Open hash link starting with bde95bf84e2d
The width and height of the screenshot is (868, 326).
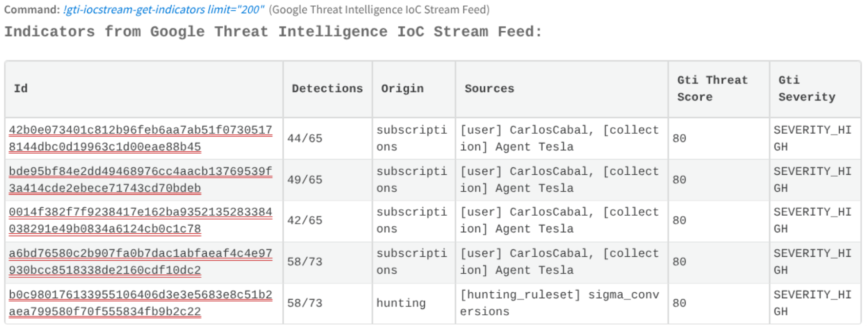point(140,180)
